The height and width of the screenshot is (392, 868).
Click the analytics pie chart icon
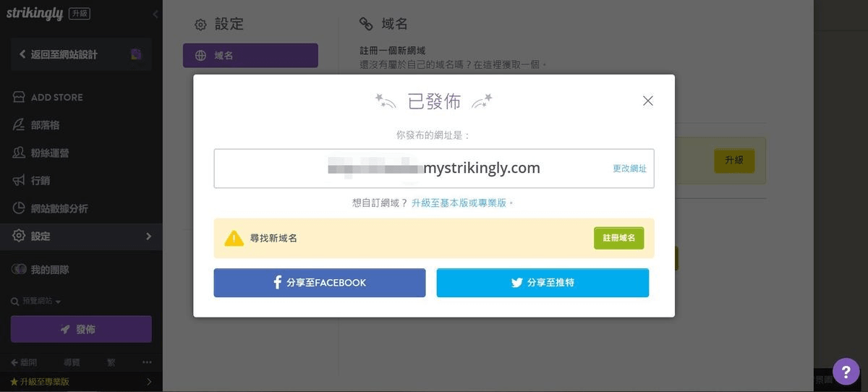point(19,208)
